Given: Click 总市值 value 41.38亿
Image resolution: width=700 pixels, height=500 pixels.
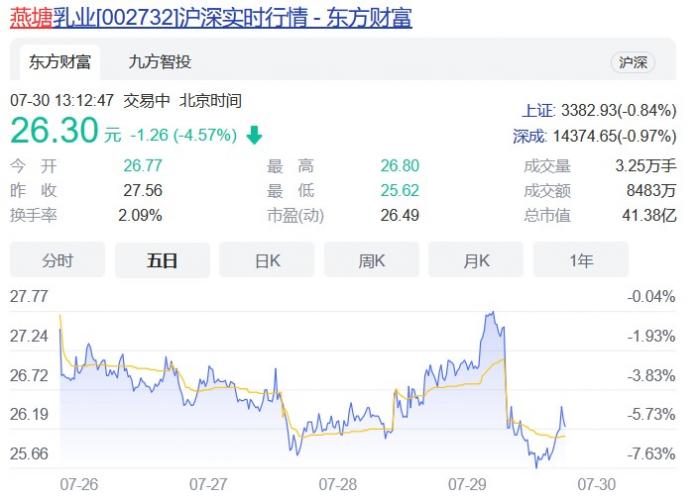Looking at the screenshot, I should click(x=650, y=215).
